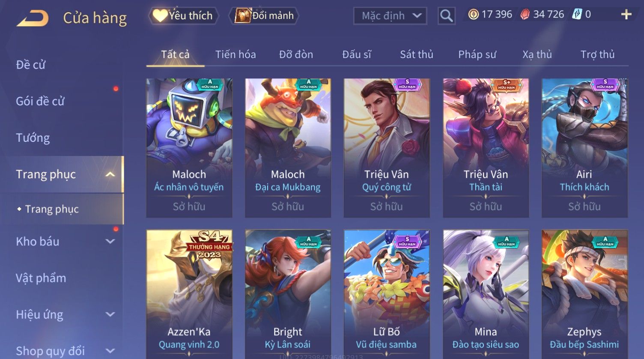Click the gold coin currency icon
The height and width of the screenshot is (359, 644).
[473, 15]
